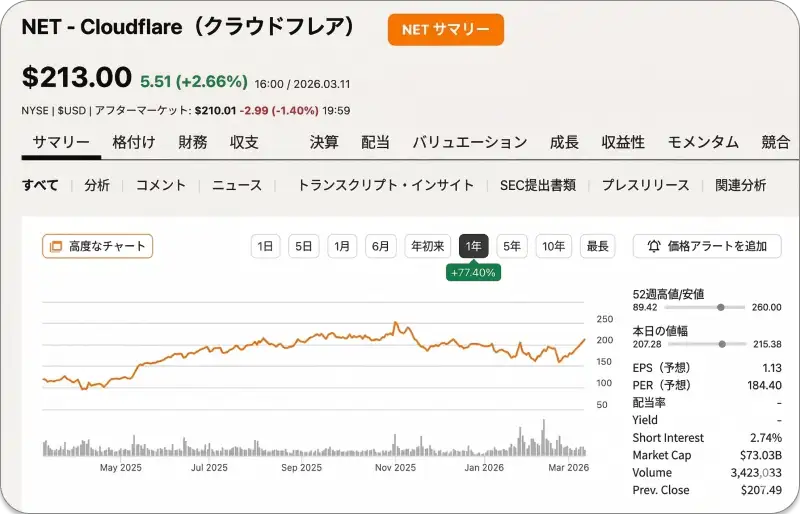800x514 pixels.
Task: Click the 配当率 label
Action: tap(649, 403)
